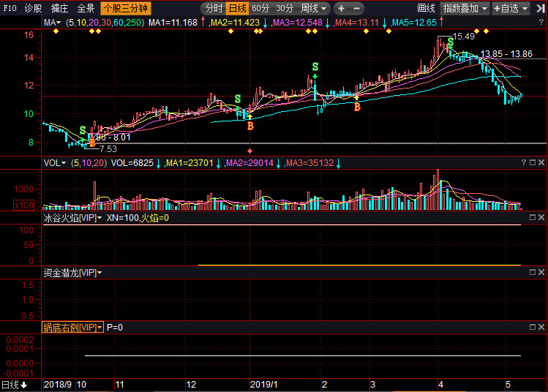Open the F10 company info menu
Viewport: 548px width, 392px height.
pos(10,8)
